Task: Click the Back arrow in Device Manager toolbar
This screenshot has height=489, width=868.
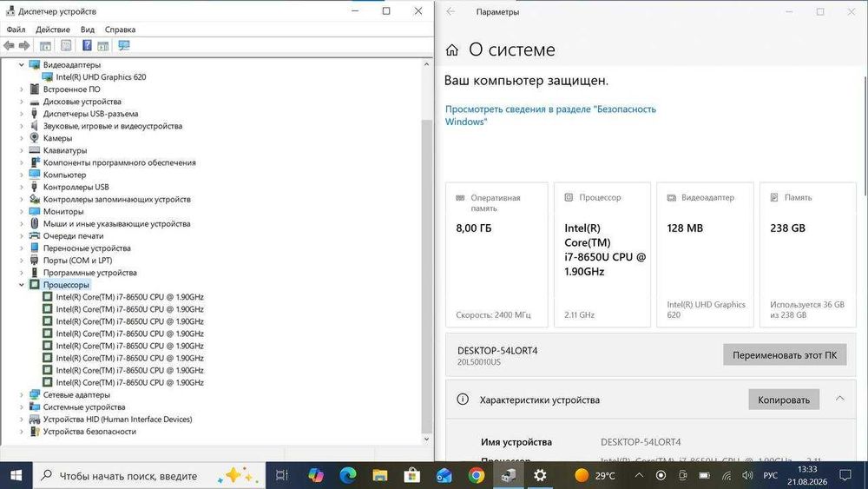Action: [9, 46]
